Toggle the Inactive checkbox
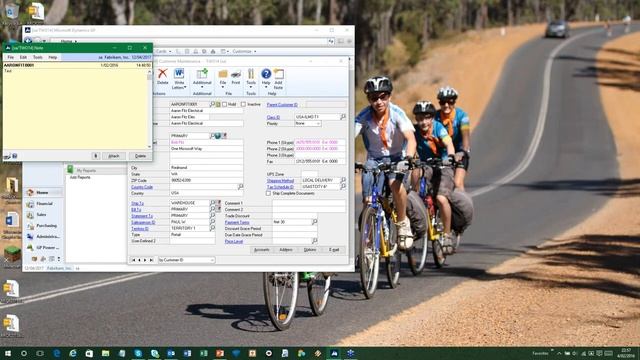This screenshot has height=360, width=640. pos(243,104)
